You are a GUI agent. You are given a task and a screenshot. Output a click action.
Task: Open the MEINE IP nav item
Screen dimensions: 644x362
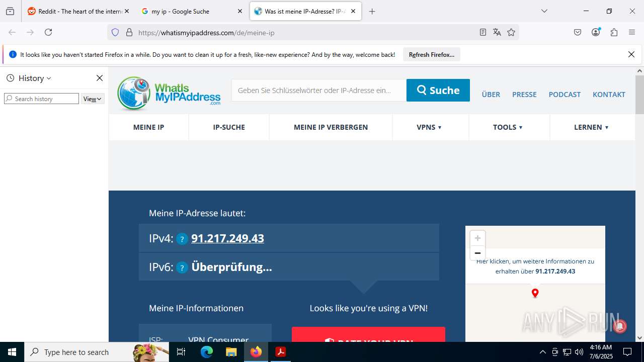(148, 127)
